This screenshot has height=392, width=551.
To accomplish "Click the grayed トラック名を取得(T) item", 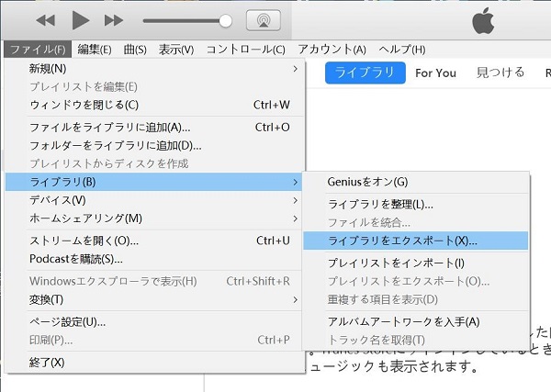I will click(416, 340).
